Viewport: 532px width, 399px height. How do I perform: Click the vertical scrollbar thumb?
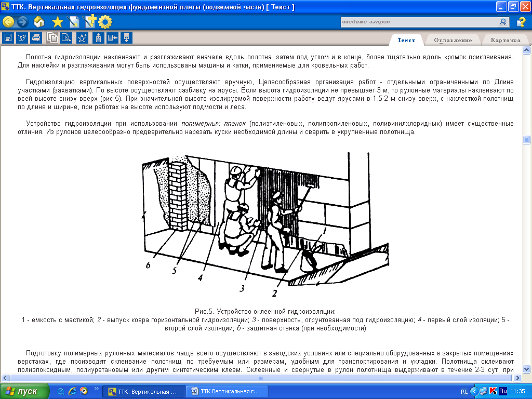[x=527, y=139]
